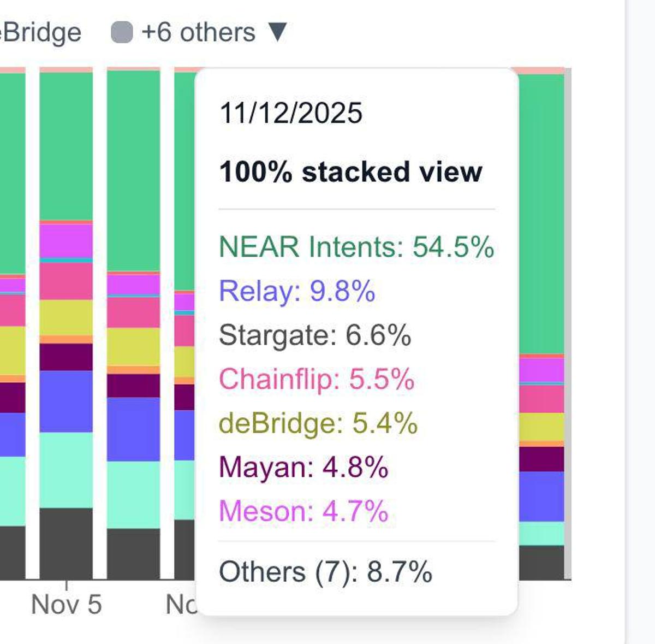Click the 11/12/2025 date heading

pos(292,113)
